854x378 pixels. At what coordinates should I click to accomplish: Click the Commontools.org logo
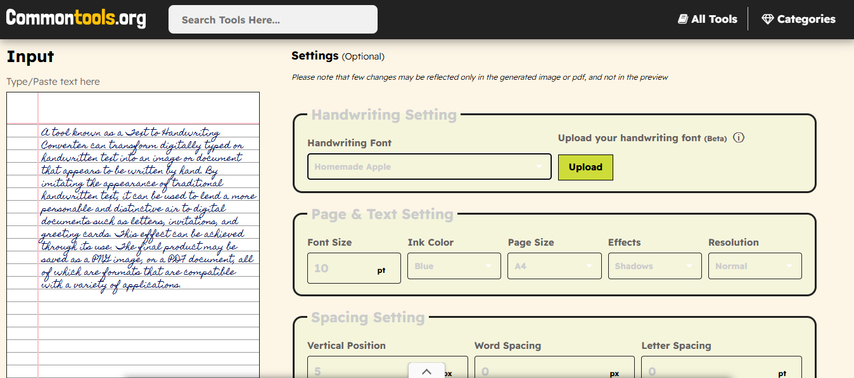click(x=76, y=19)
